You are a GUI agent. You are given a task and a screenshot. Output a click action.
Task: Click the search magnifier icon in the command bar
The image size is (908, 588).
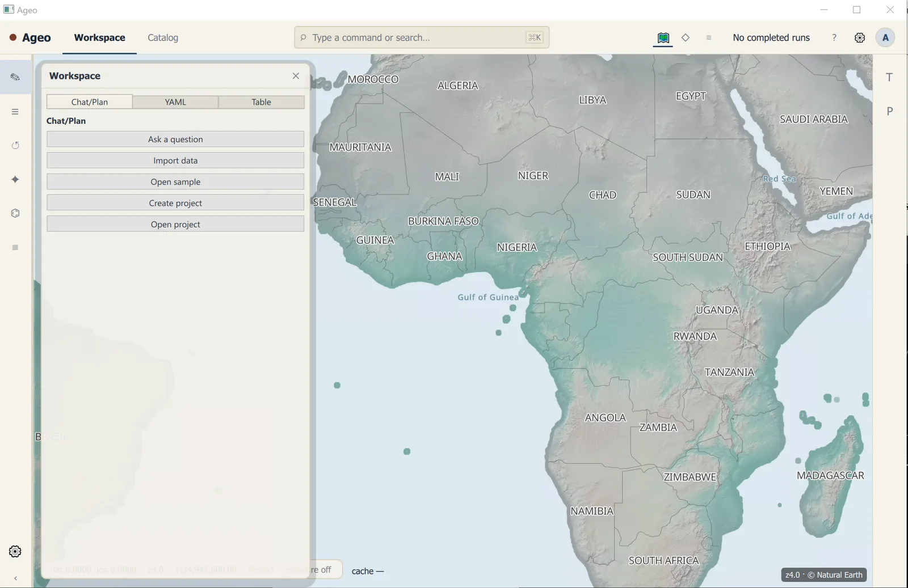pyautogui.click(x=303, y=37)
